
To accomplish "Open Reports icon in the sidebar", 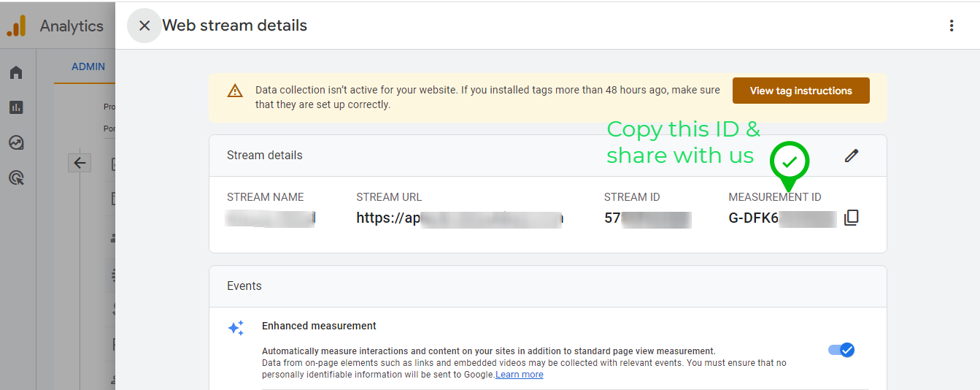I will point(16,107).
